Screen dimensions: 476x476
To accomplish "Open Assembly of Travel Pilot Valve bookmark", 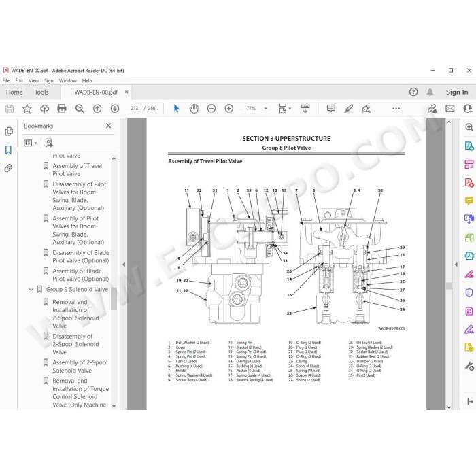I will (x=78, y=170).
